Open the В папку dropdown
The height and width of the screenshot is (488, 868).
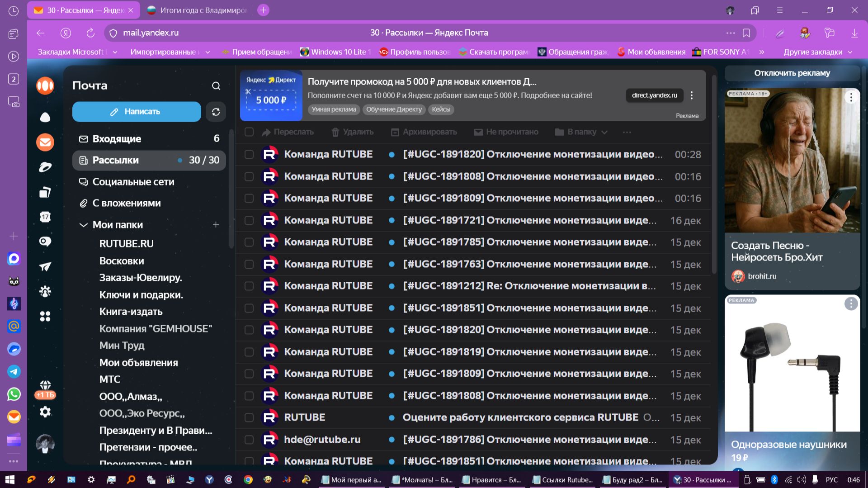(x=581, y=132)
